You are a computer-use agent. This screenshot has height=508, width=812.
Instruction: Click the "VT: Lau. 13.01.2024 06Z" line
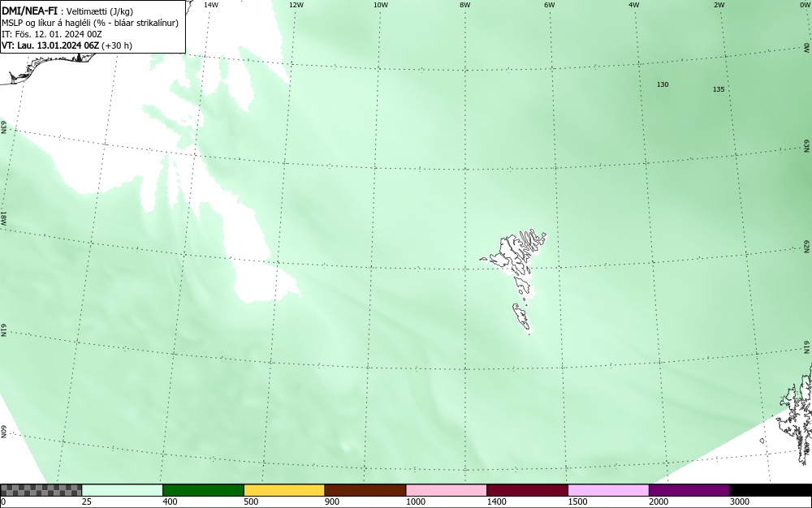click(x=50, y=45)
